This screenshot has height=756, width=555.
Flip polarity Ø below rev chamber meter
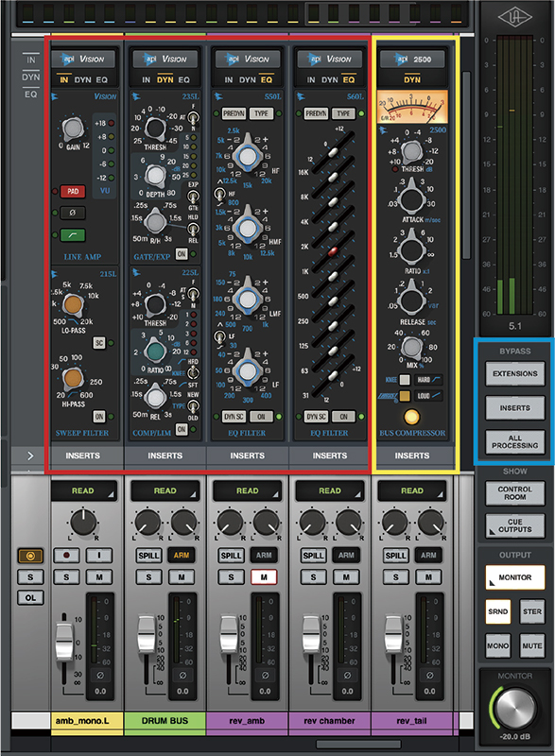click(347, 676)
